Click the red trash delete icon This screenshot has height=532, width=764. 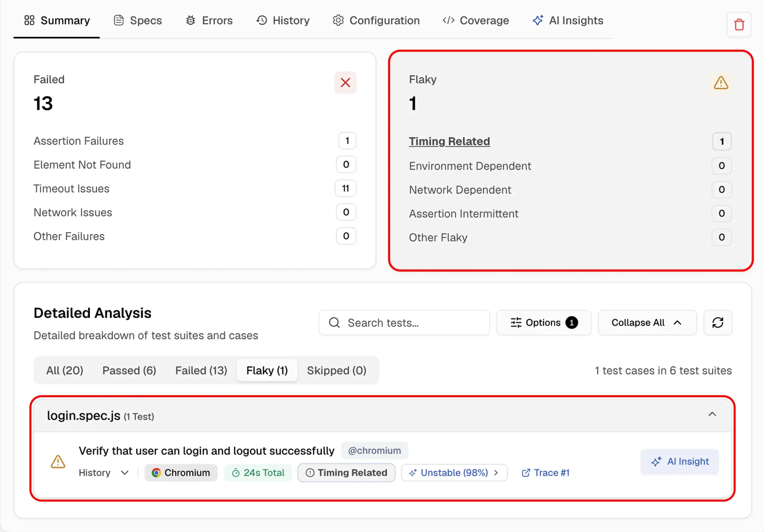[739, 25]
